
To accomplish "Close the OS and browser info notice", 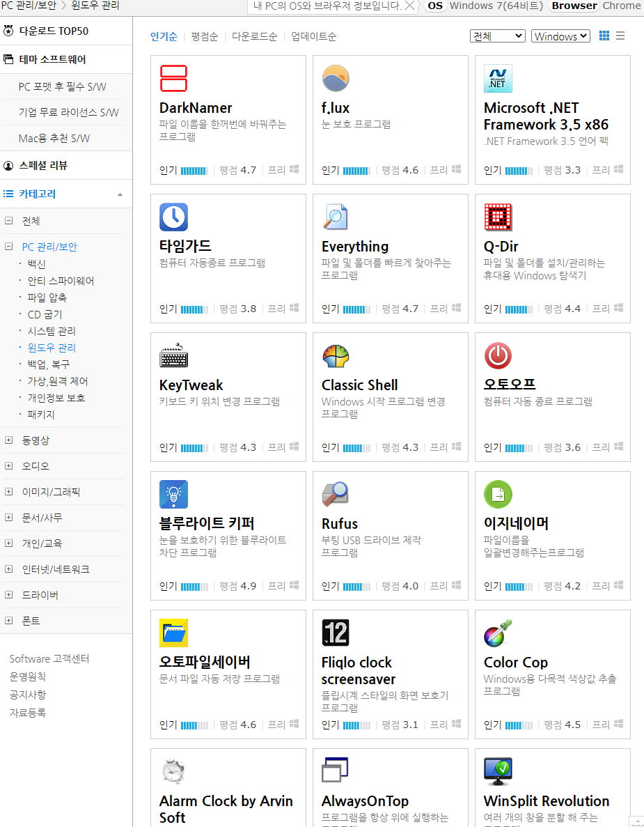I will [x=409, y=6].
